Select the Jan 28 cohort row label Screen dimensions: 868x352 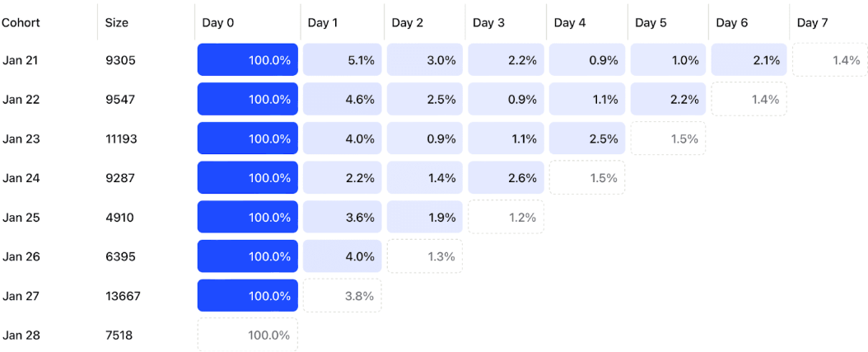coord(22,336)
